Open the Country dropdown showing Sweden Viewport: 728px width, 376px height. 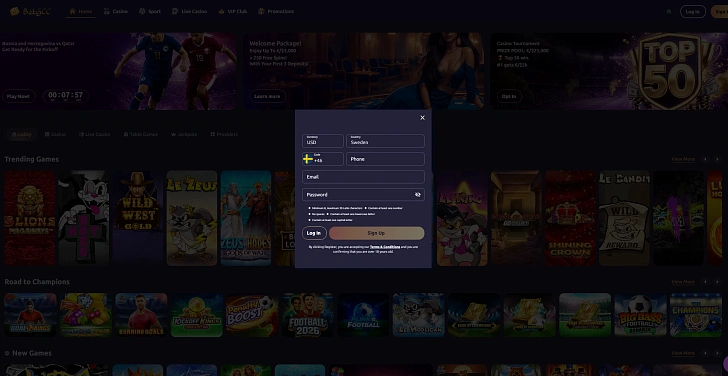tap(385, 141)
